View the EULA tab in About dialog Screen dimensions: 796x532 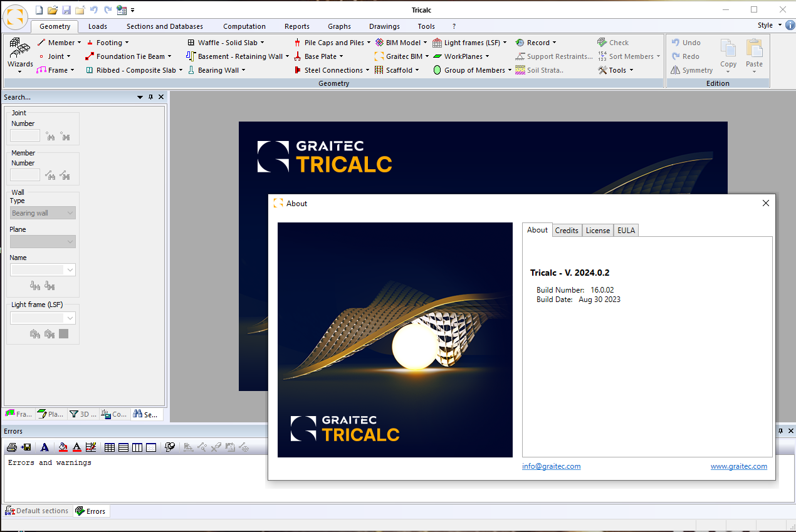(x=626, y=231)
